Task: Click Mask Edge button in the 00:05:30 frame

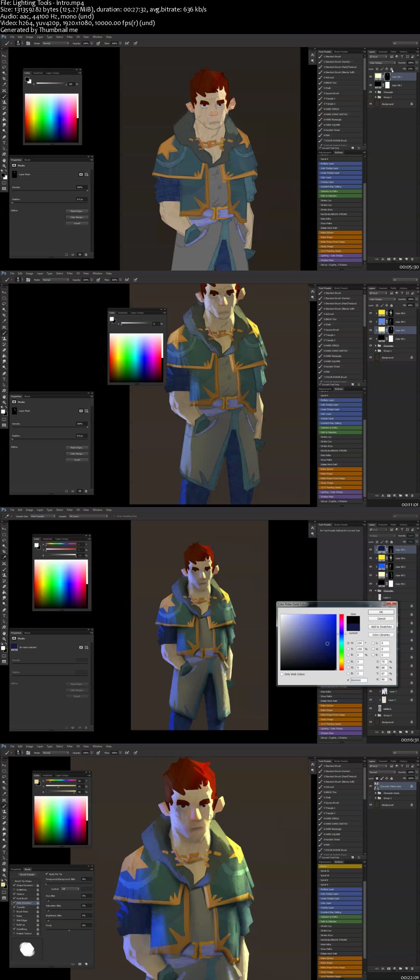Action: [x=77, y=211]
